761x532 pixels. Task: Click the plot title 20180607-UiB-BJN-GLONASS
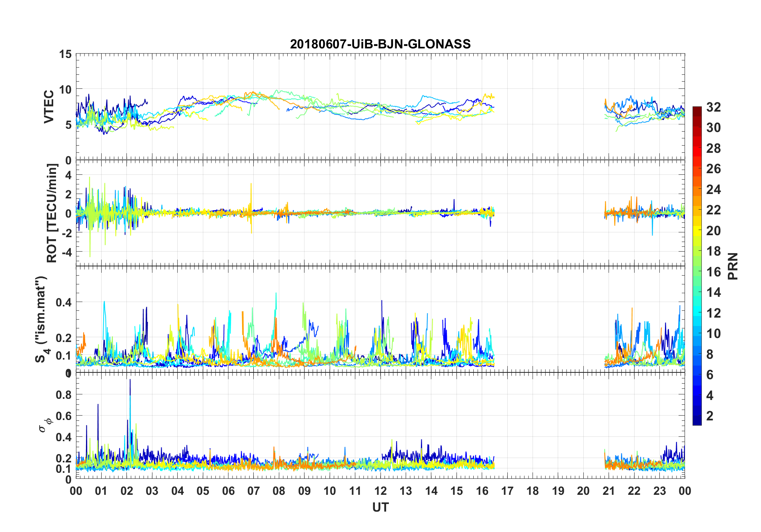click(380, 44)
